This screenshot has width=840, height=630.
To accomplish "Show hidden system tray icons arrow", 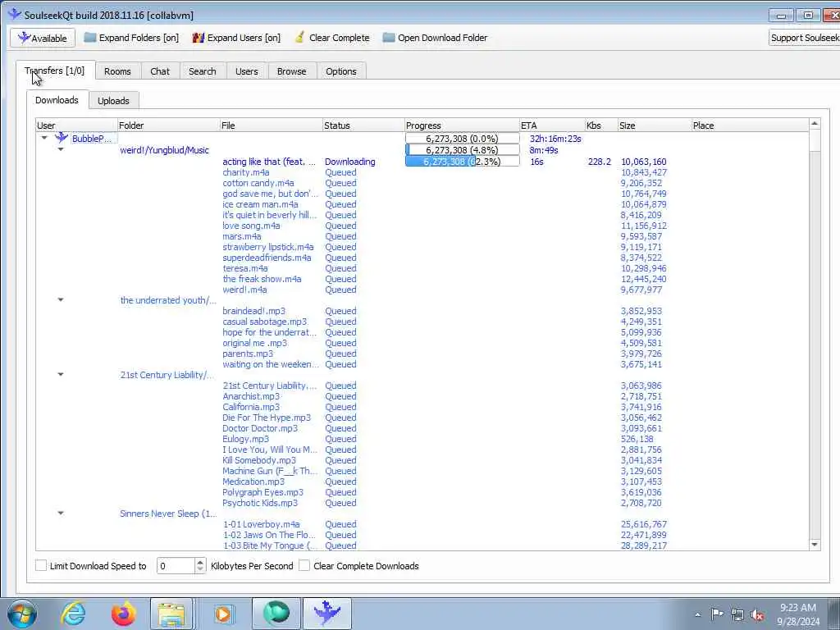I will 697,614.
